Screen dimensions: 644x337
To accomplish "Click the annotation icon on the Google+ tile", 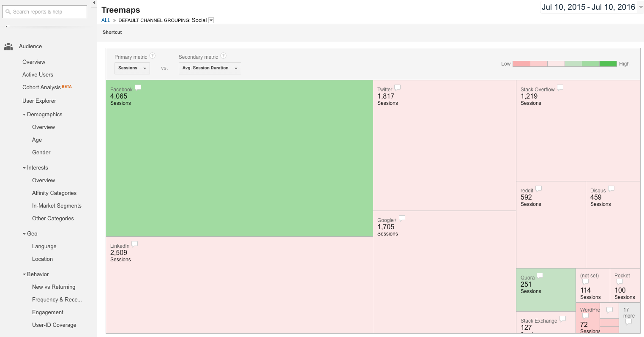I will (402, 218).
